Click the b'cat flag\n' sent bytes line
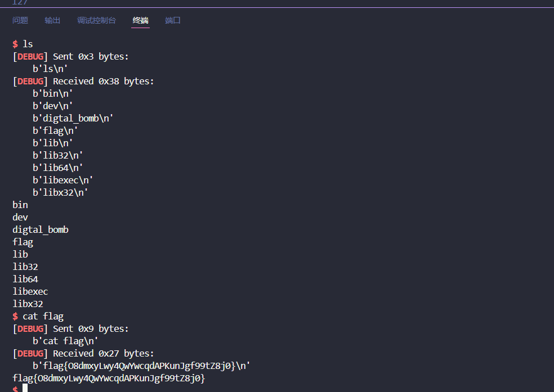 pyautogui.click(x=65, y=341)
